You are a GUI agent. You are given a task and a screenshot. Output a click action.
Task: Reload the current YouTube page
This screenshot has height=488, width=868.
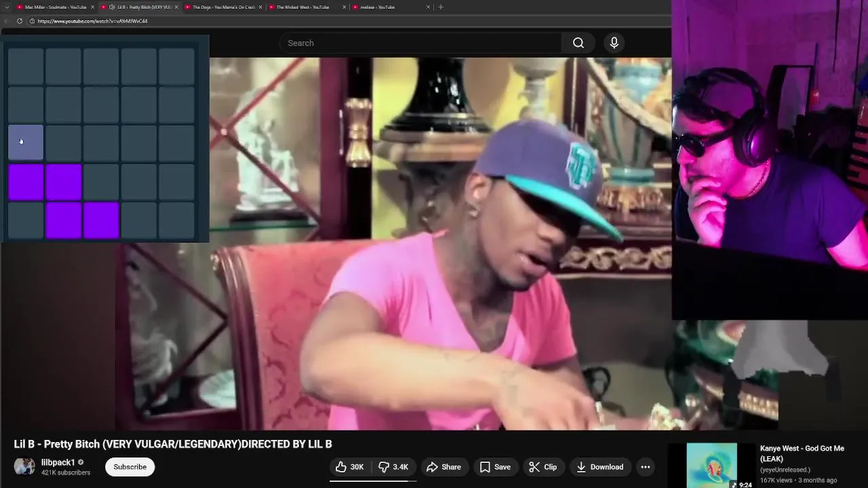point(20,21)
